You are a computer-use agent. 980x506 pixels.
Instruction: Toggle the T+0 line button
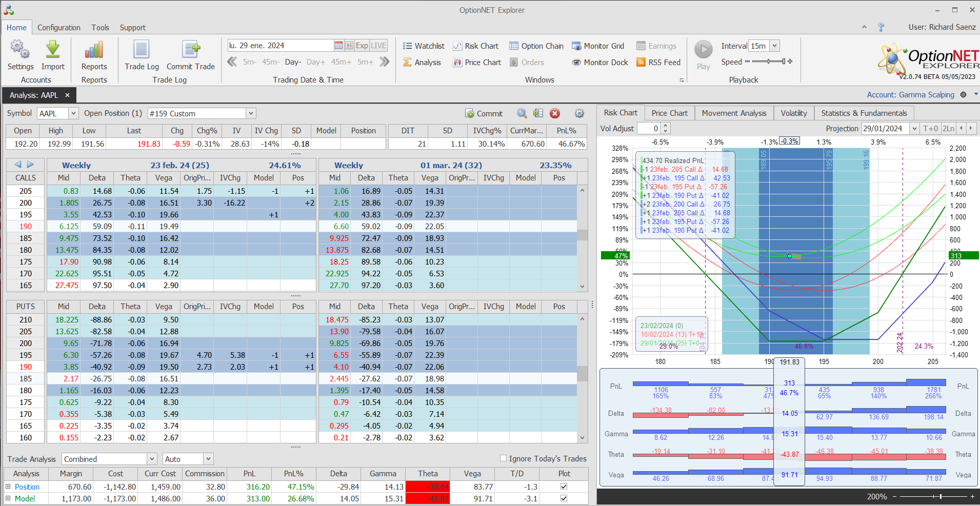coord(930,128)
